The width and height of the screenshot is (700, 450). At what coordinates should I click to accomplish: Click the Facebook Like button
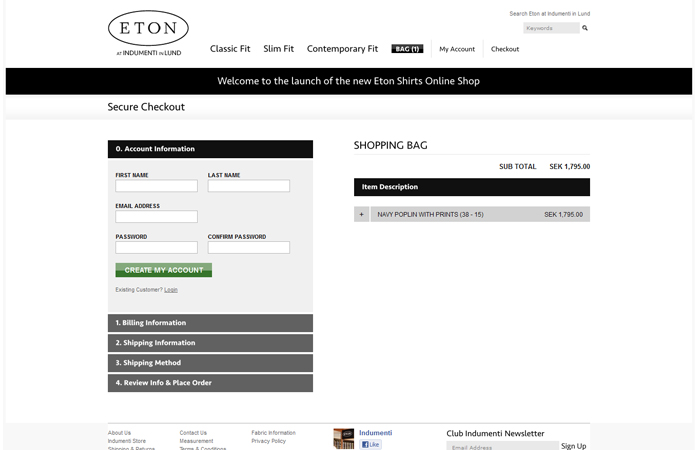(371, 444)
